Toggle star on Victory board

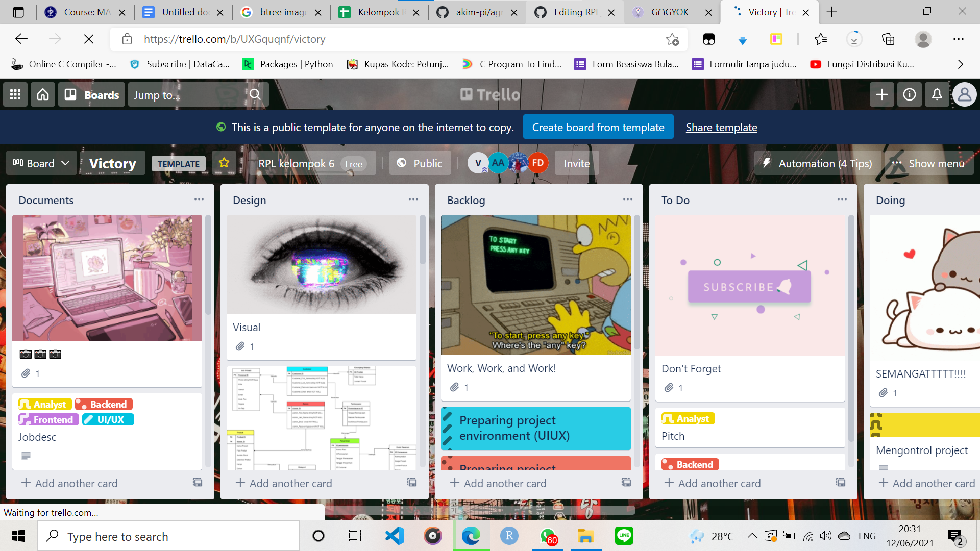pos(224,163)
